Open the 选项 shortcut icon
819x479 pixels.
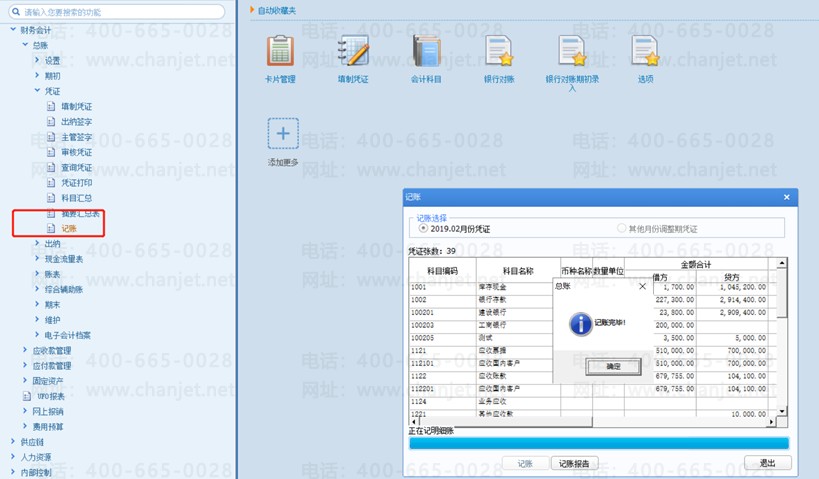point(645,51)
